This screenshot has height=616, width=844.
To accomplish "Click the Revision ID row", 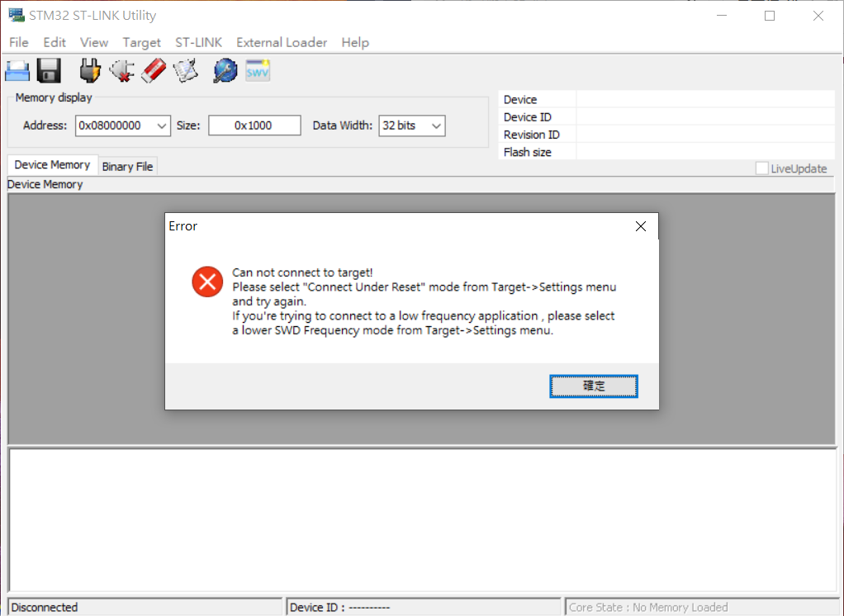I will point(667,135).
